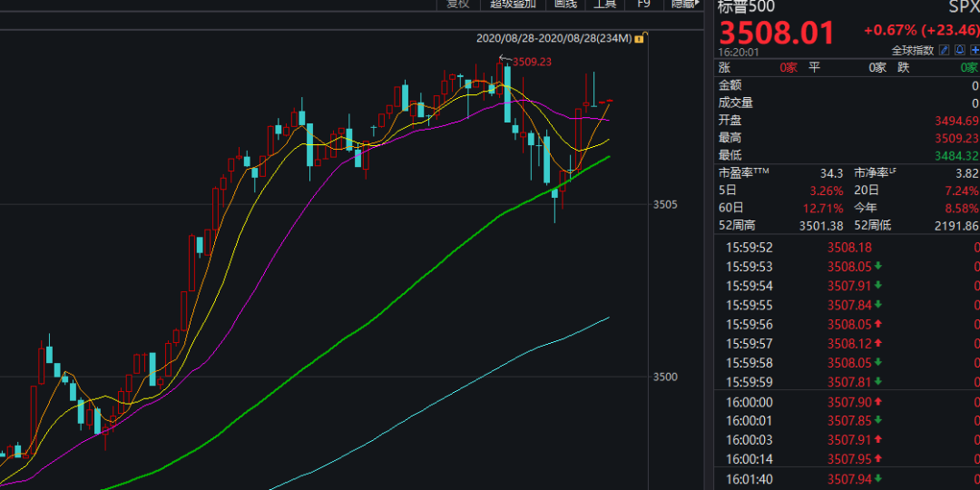Click the pencil note icon beside 全球指数
Image resolution: width=980 pixels, height=490 pixels.
[944, 50]
